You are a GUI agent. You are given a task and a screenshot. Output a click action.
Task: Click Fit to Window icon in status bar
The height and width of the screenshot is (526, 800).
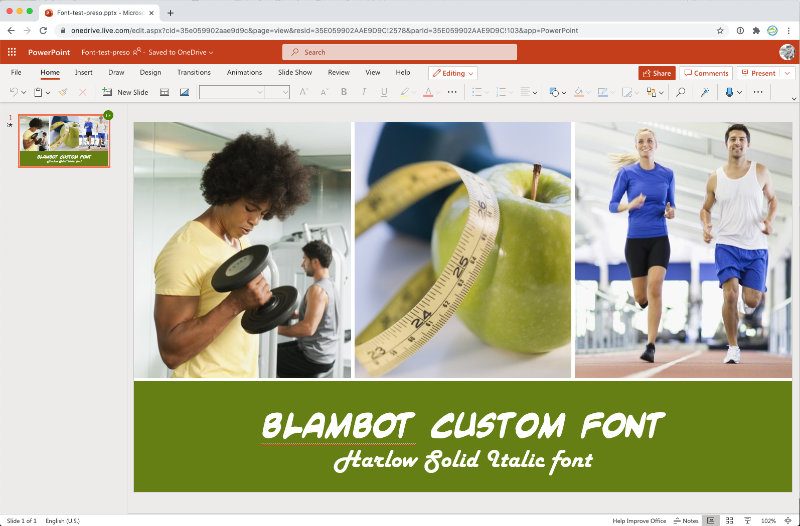coord(788,520)
